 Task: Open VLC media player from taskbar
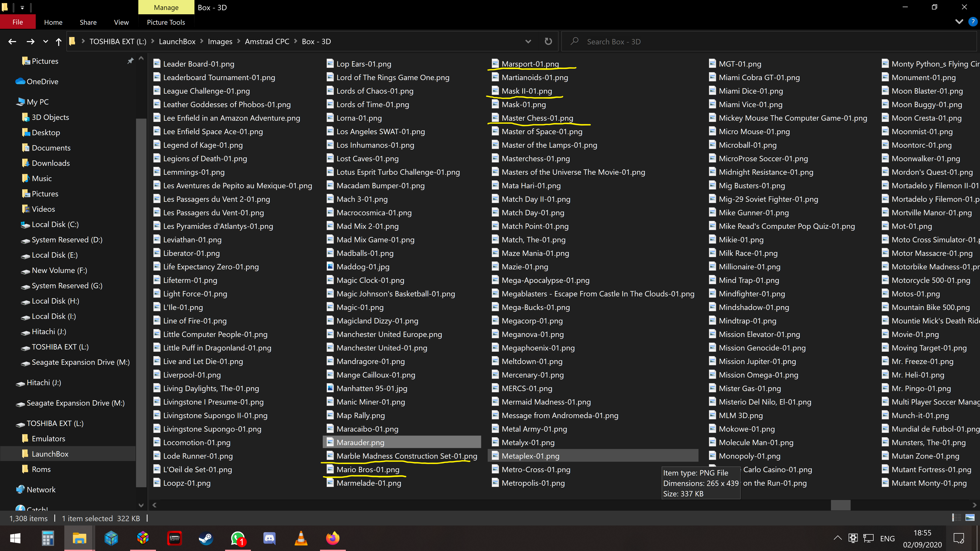(x=301, y=538)
